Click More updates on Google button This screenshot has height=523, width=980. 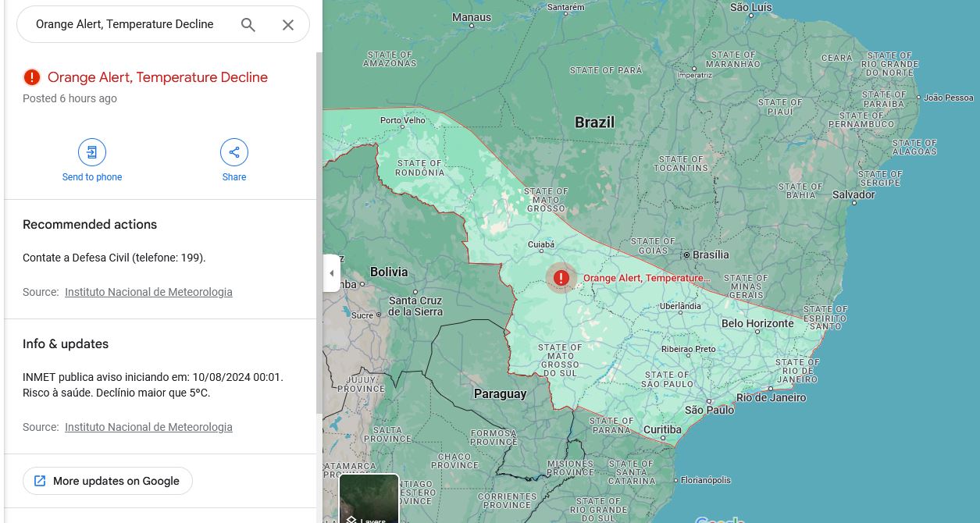[x=108, y=481]
